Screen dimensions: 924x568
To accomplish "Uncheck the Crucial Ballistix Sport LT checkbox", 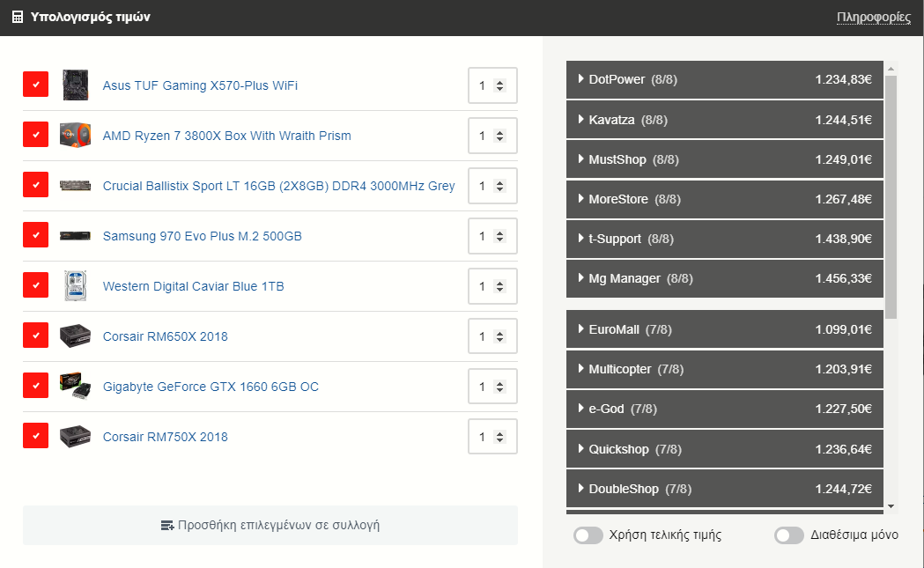I will click(35, 184).
